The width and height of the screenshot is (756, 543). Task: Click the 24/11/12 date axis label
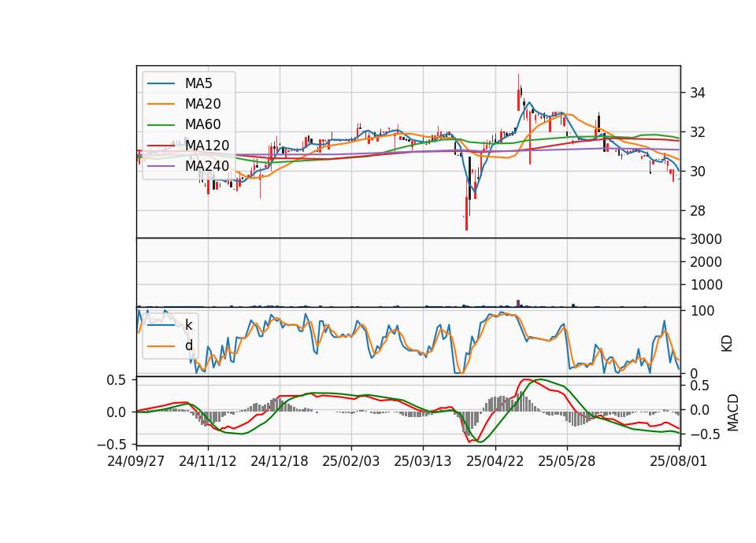[x=208, y=461]
